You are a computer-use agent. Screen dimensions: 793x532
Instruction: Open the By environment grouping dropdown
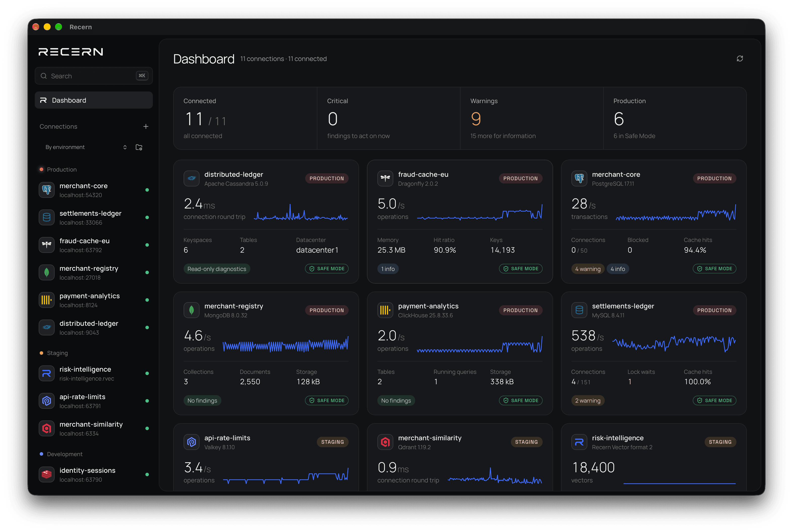[x=86, y=147]
